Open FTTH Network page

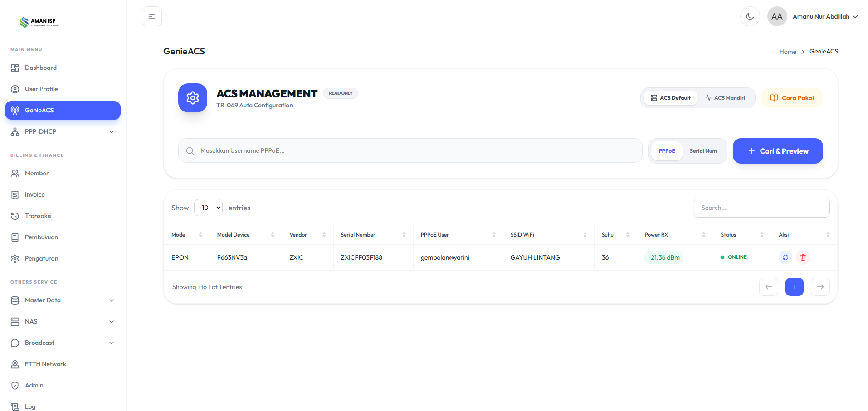63,364
